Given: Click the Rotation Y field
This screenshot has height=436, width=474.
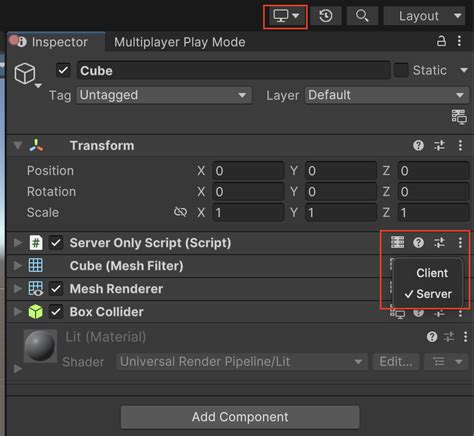Looking at the screenshot, I should coord(341,192).
